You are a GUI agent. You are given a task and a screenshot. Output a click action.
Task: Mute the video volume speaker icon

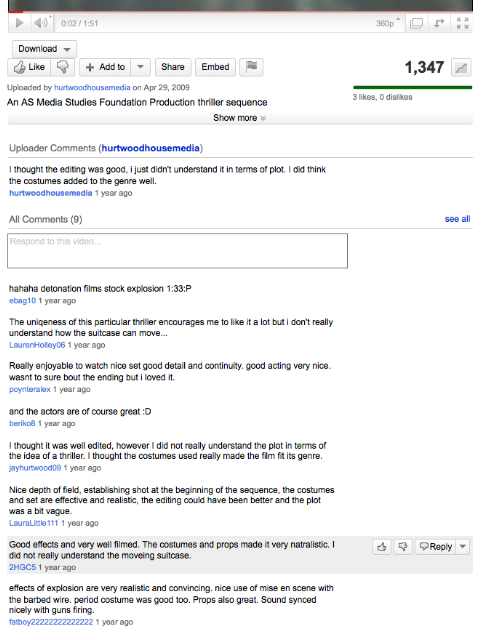point(41,23)
